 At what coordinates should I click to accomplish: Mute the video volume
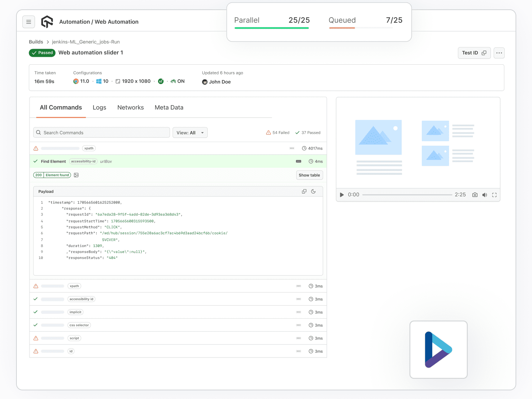(x=485, y=195)
